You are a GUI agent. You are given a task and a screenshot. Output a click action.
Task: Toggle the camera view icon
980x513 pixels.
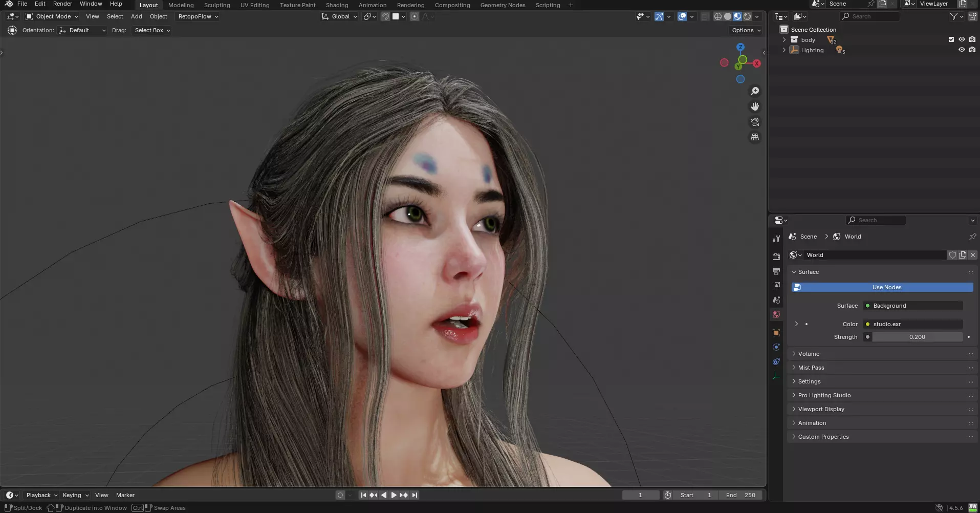755,122
